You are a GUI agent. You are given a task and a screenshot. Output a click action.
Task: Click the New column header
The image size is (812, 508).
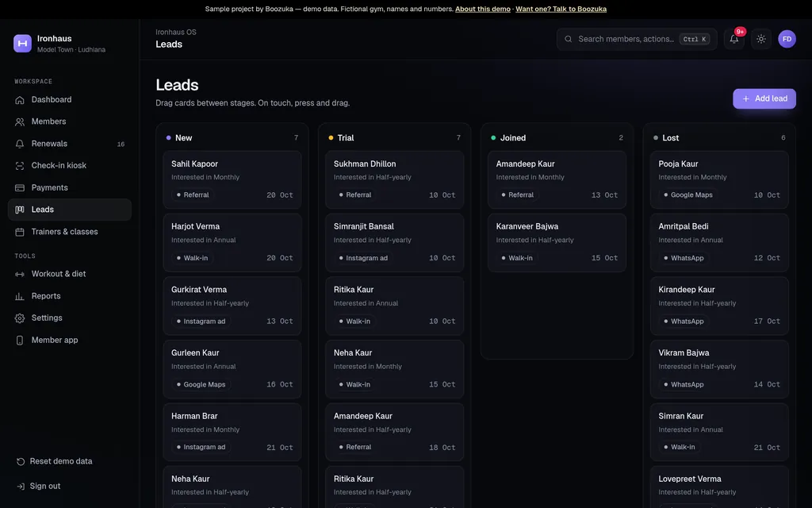(232, 138)
